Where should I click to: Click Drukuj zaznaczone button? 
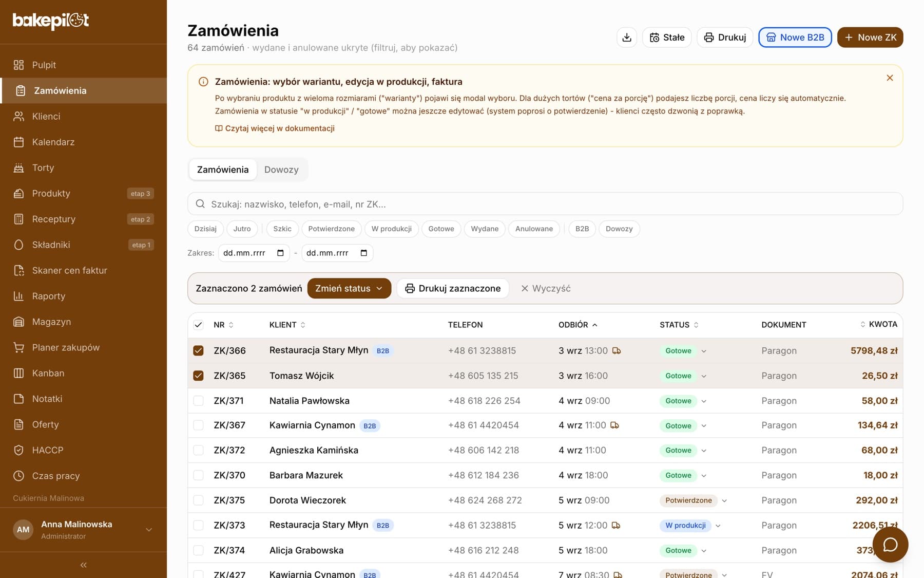[453, 289]
